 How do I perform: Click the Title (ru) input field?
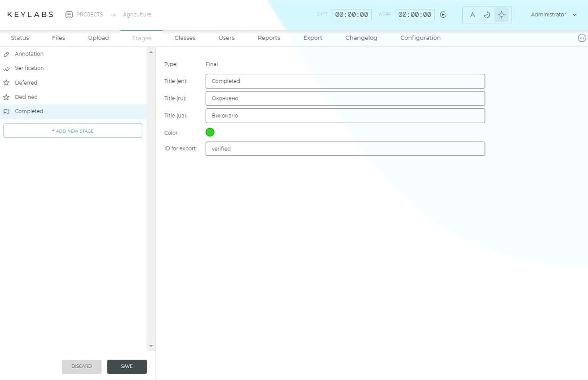345,98
